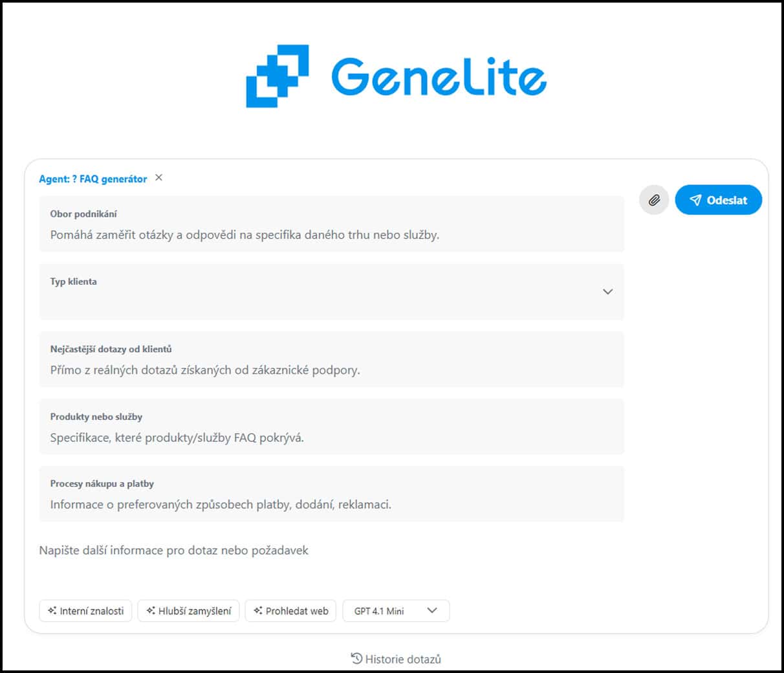Enable Hlubší zamyšlení mode
The width and height of the screenshot is (784, 673).
click(189, 611)
